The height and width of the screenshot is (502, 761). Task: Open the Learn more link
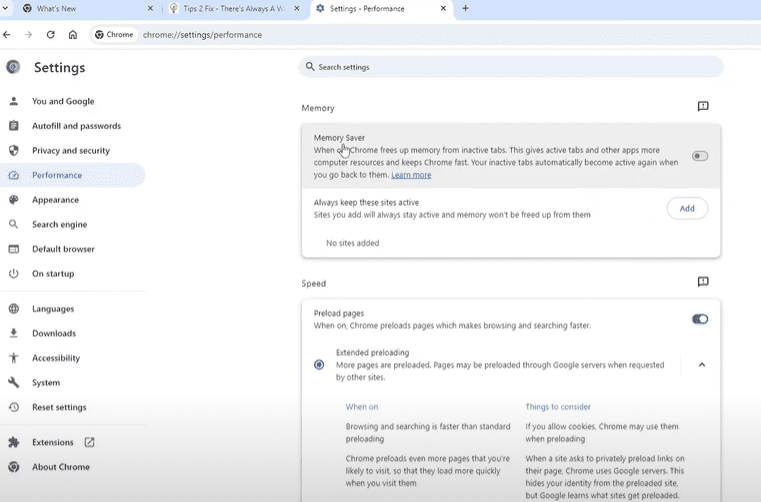pyautogui.click(x=411, y=175)
